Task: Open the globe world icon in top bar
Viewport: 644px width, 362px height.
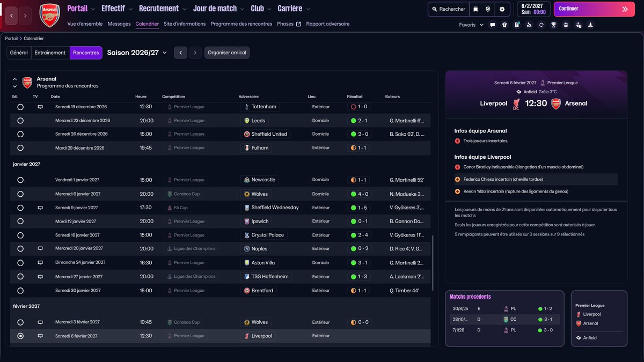Action: coord(488,9)
